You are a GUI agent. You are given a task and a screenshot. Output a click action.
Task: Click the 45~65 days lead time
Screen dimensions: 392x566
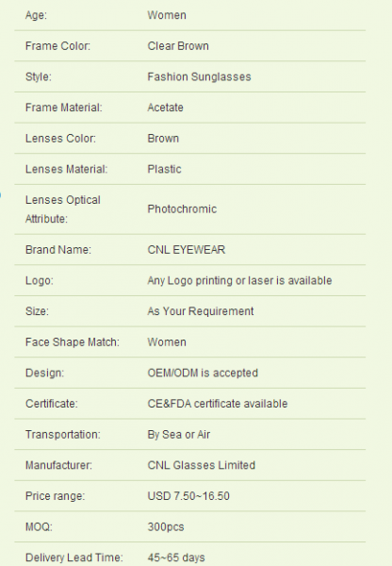pos(176,558)
